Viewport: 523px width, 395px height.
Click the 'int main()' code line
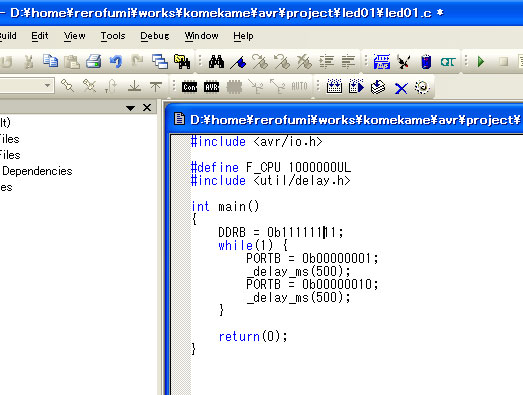point(225,207)
